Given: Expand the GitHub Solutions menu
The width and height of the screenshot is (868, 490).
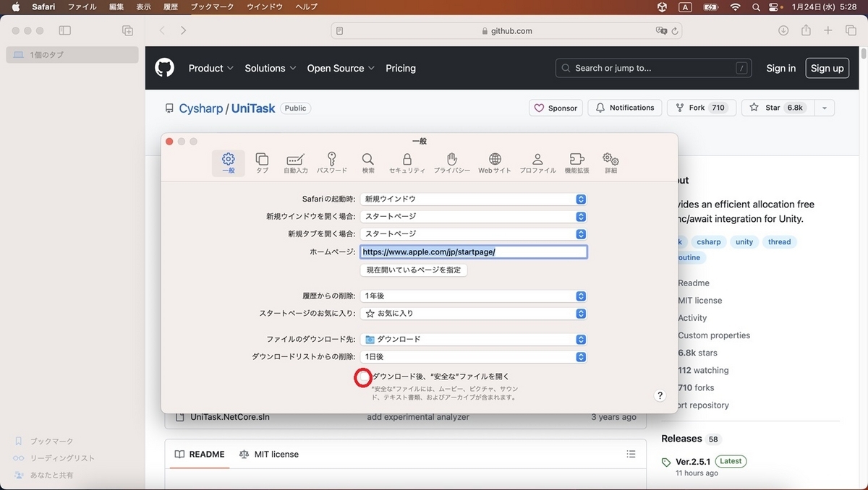Looking at the screenshot, I should click(271, 68).
